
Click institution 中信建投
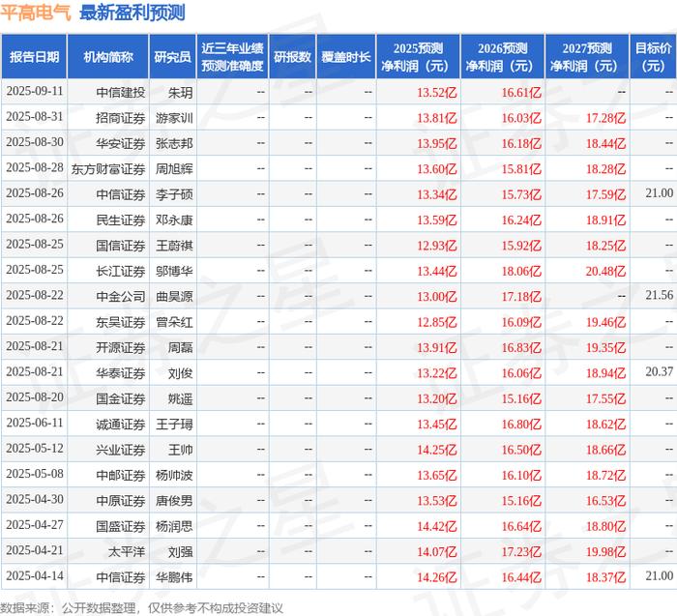121,92
